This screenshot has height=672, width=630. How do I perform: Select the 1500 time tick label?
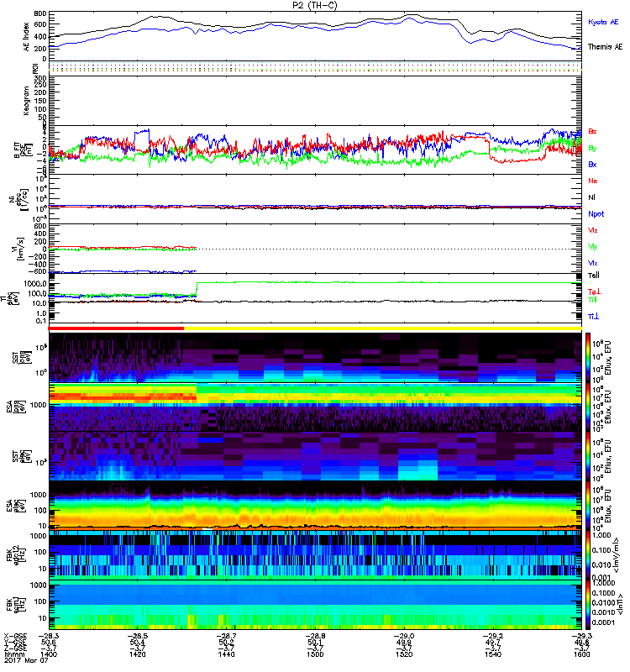pyautogui.click(x=315, y=654)
